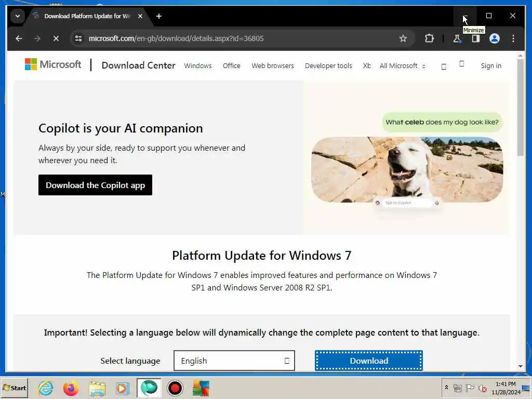The height and width of the screenshot is (399, 532).
Task: Open the Developer tools menu item
Action: pos(328,66)
